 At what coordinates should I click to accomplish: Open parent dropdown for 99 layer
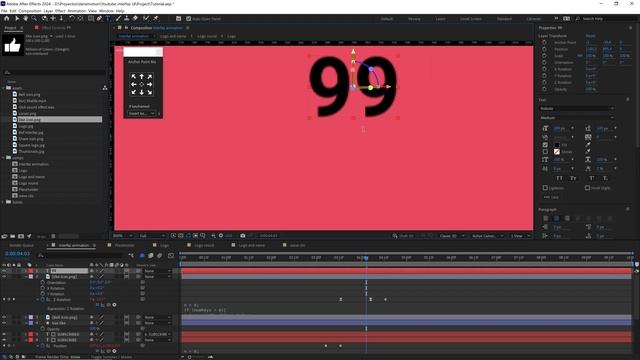[158, 271]
